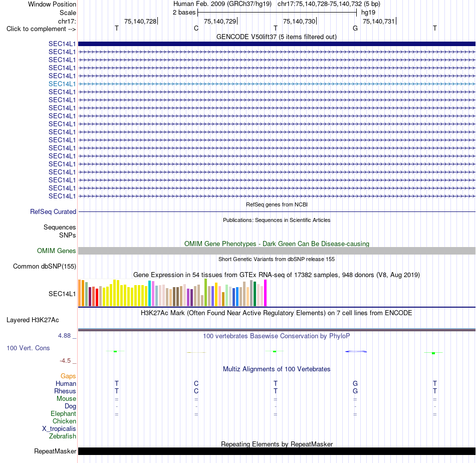The image size is (476, 463).
Task: Click the orange Gaps label
Action: coord(68,376)
